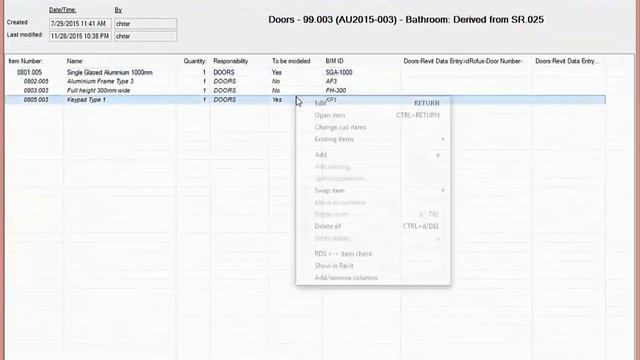
Task: Select Aluminium Frame Type 3 row
Action: [x=100, y=82]
